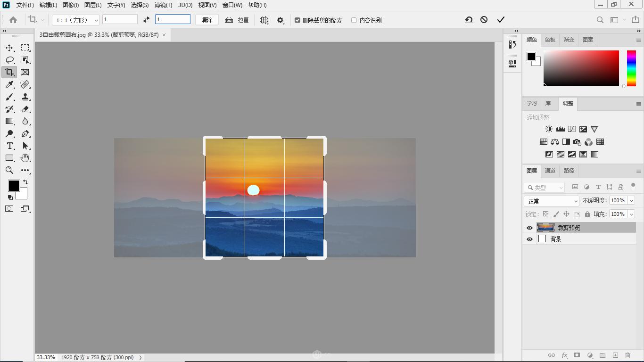Select the Lasso tool
Image resolution: width=644 pixels, height=362 pixels.
9,60
